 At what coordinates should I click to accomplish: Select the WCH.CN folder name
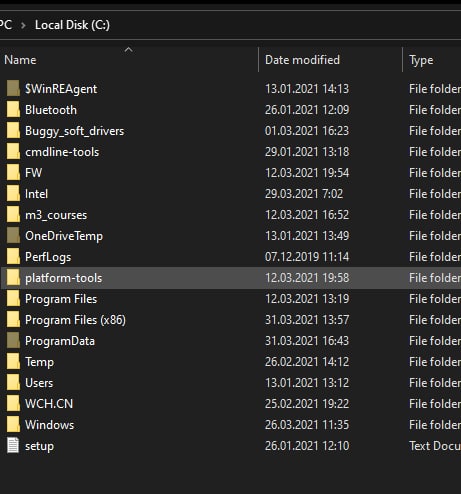(49, 404)
